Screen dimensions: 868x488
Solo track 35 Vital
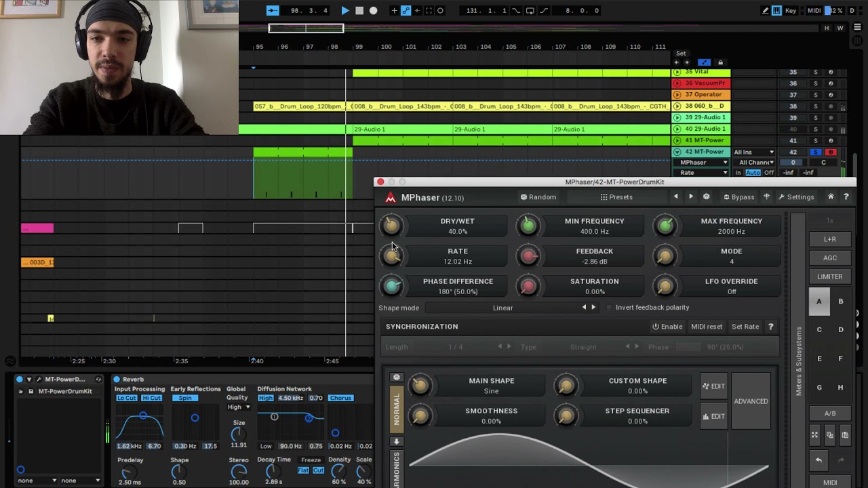point(816,72)
